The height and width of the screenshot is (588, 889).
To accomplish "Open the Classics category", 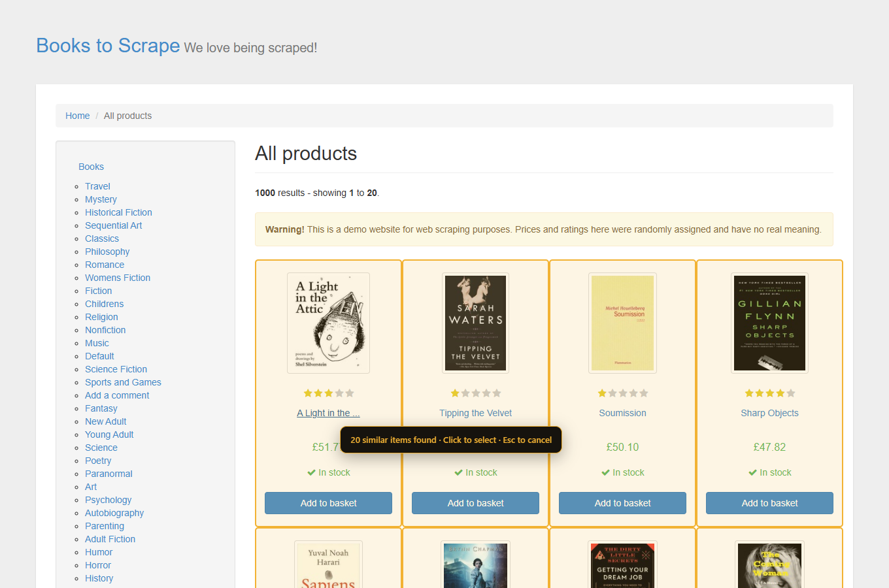I will click(102, 238).
